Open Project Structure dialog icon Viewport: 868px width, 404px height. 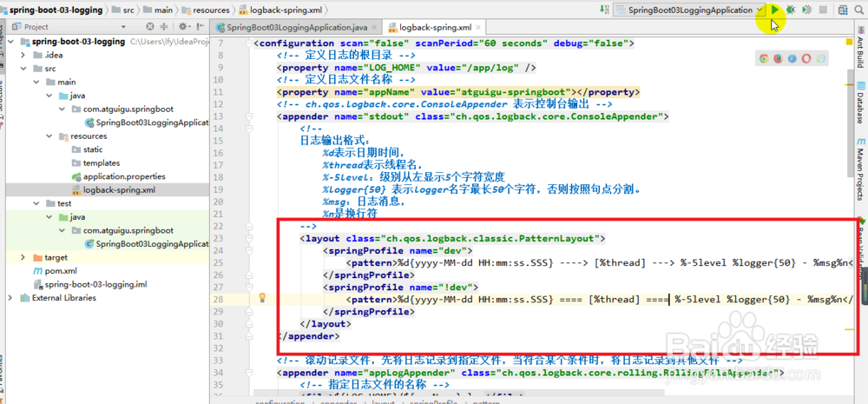click(x=843, y=10)
